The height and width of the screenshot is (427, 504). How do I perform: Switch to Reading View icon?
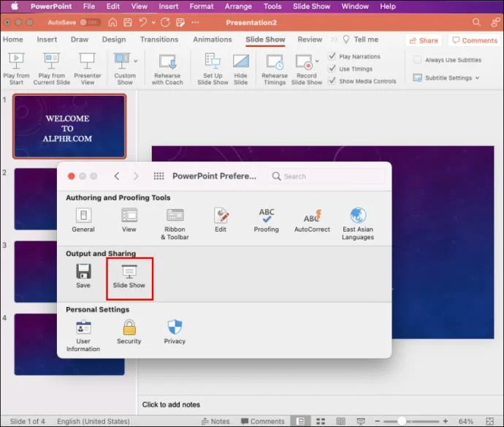[340, 421]
